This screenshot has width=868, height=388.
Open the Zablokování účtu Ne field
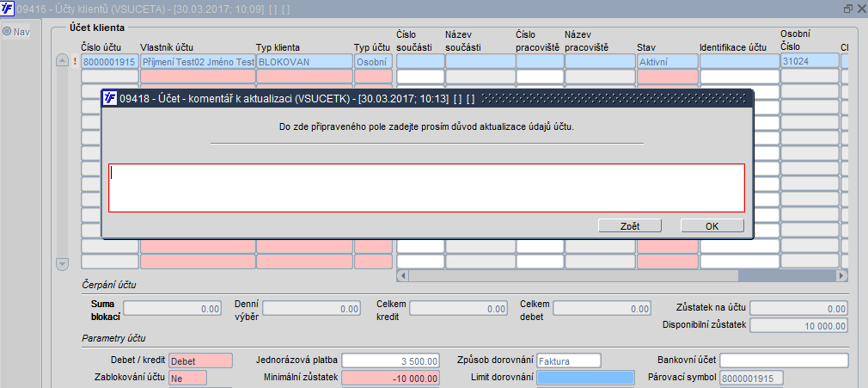pos(187,378)
